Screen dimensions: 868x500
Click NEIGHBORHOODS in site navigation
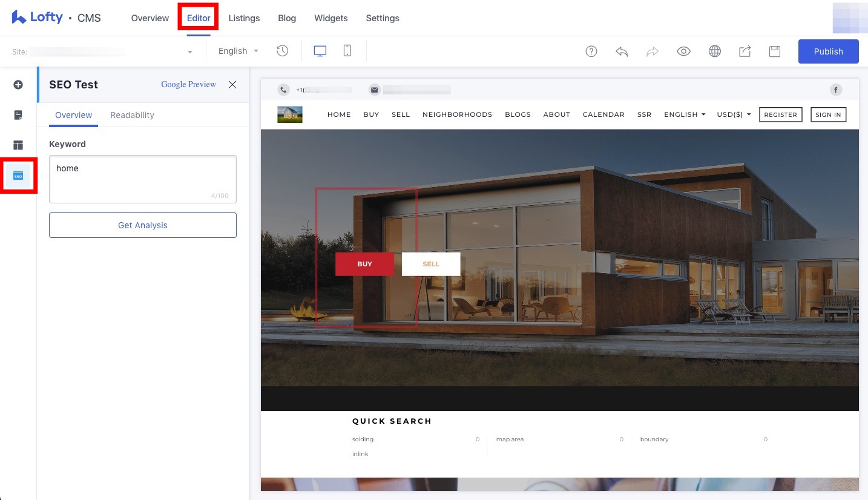[x=458, y=114]
